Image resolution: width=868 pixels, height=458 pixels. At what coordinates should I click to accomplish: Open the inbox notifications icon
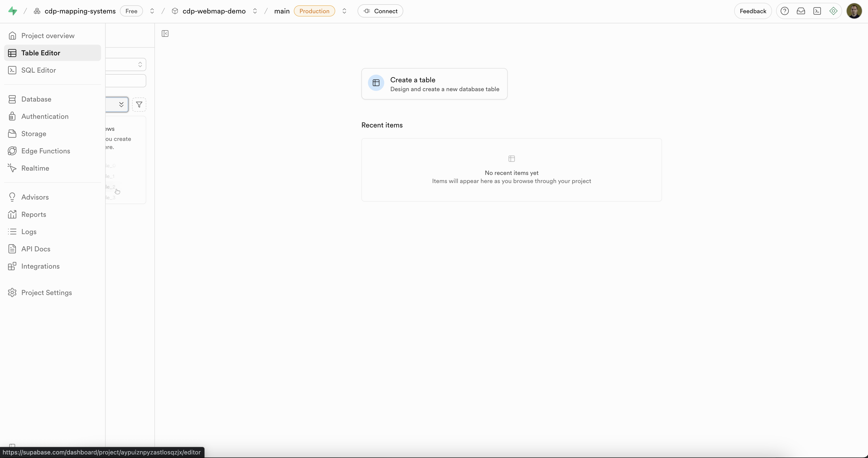click(801, 11)
